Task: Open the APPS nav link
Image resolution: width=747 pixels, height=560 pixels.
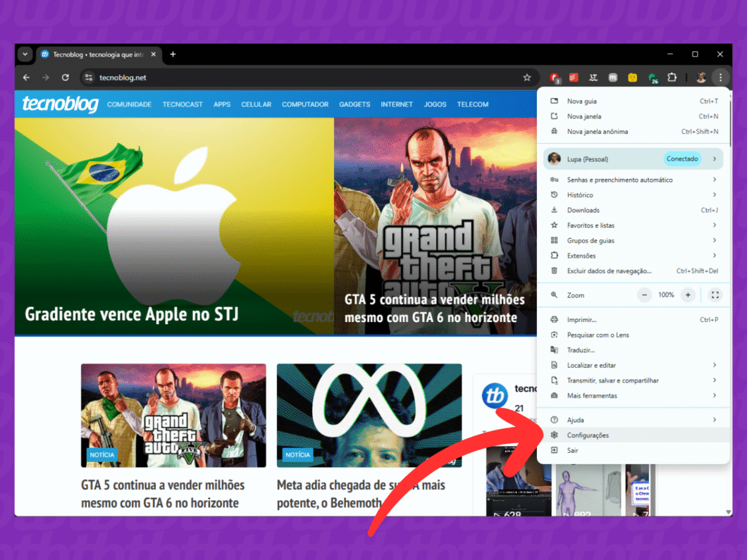Action: coord(222,105)
